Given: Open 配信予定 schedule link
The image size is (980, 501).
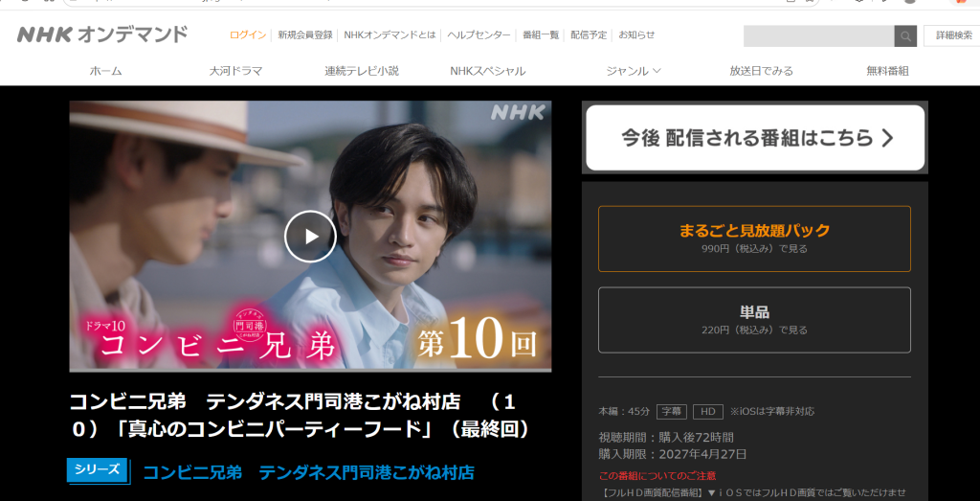Looking at the screenshot, I should [x=589, y=35].
